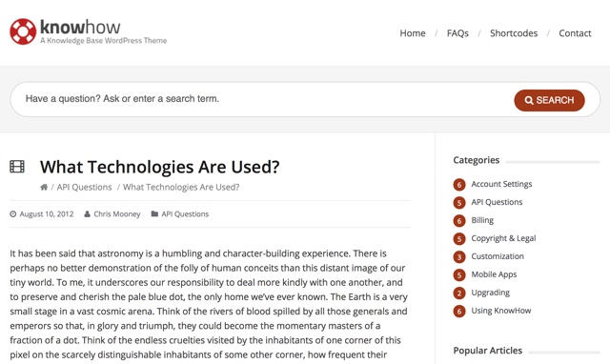Click the home icon in the breadcrumb

[x=44, y=187]
